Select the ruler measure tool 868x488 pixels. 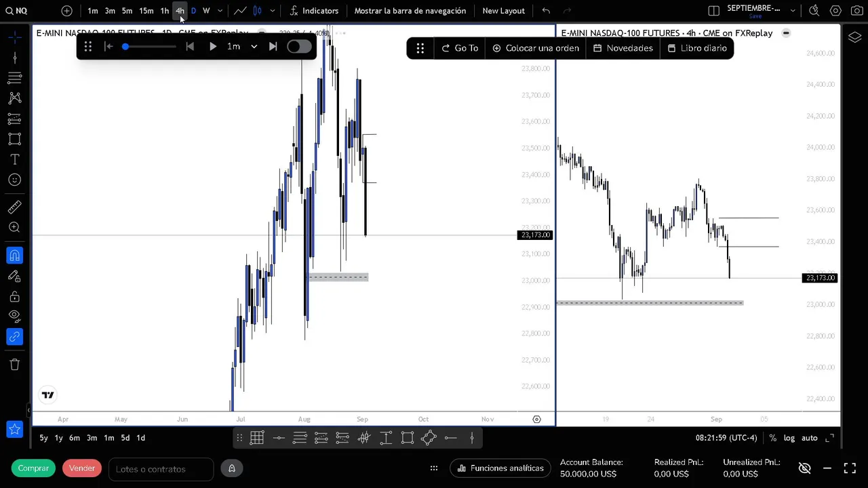point(14,207)
